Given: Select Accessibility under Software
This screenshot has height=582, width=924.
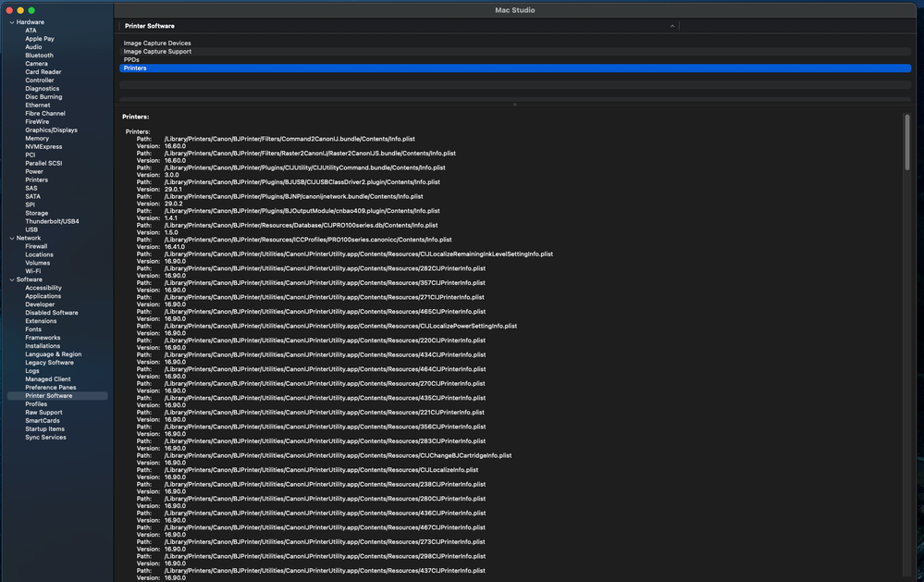Looking at the screenshot, I should (x=43, y=288).
